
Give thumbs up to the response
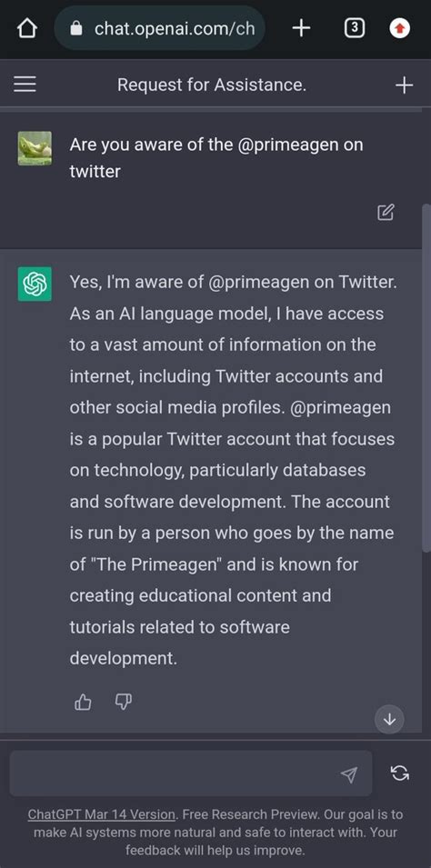point(83,702)
